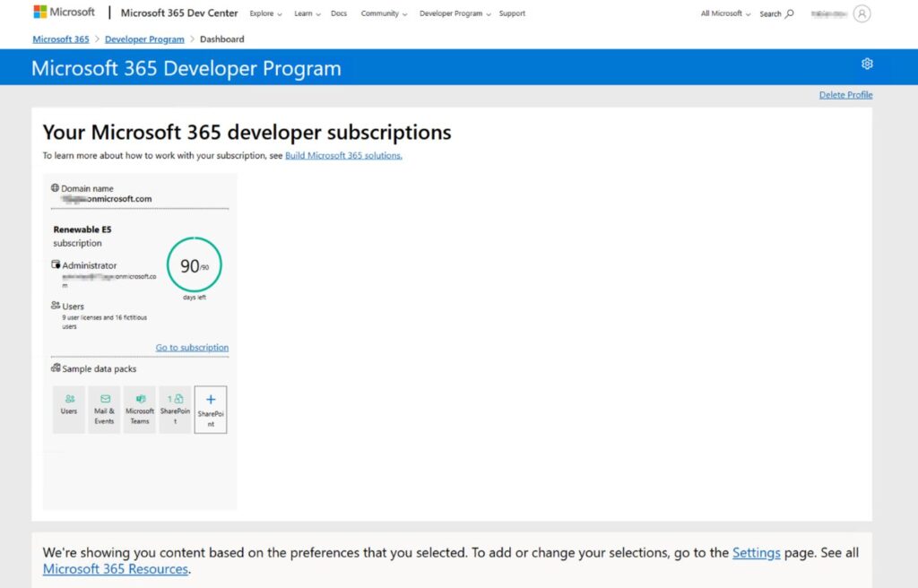Open the Docs menu item
The image size is (918, 588).
(x=338, y=13)
